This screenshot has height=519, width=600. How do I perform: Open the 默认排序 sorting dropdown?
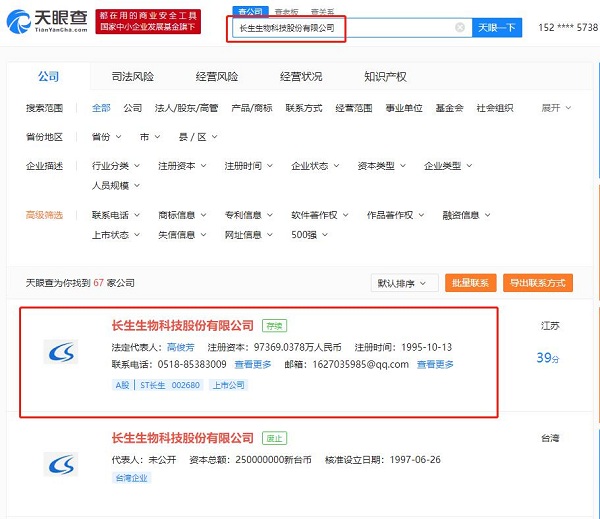point(404,283)
